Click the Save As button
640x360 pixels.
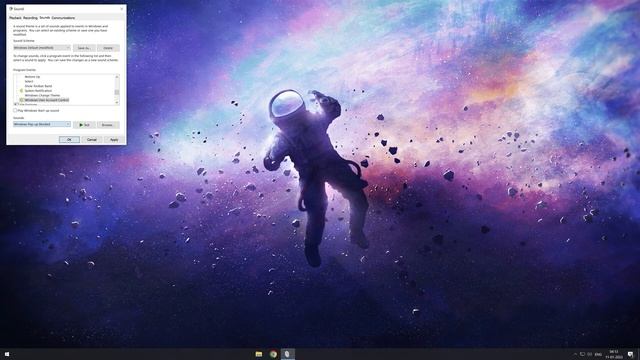(84, 48)
